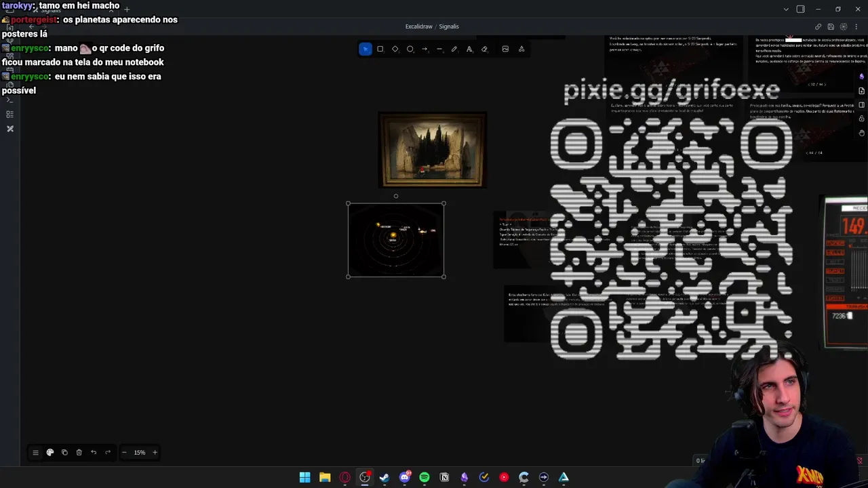
Task: Open the shapes library tool
Action: (x=521, y=49)
